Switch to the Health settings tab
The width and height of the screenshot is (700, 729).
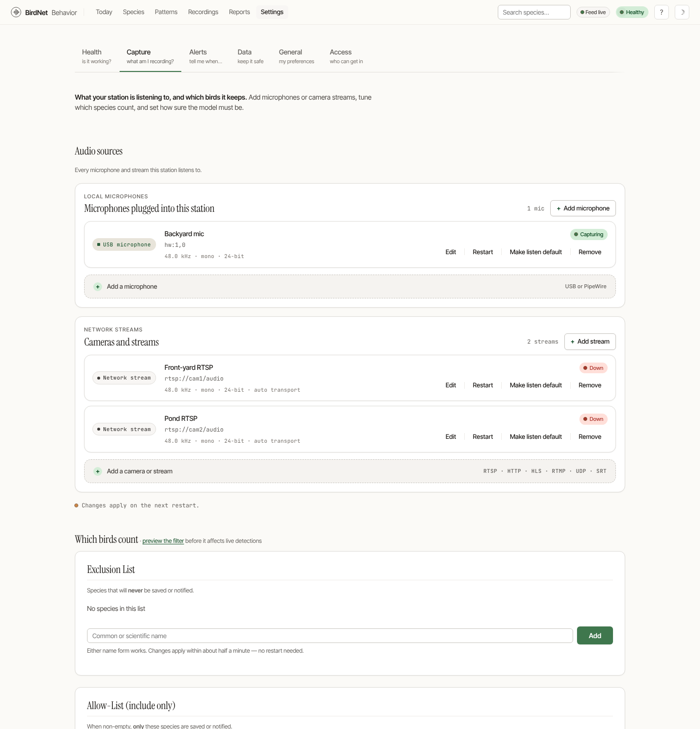(97, 56)
